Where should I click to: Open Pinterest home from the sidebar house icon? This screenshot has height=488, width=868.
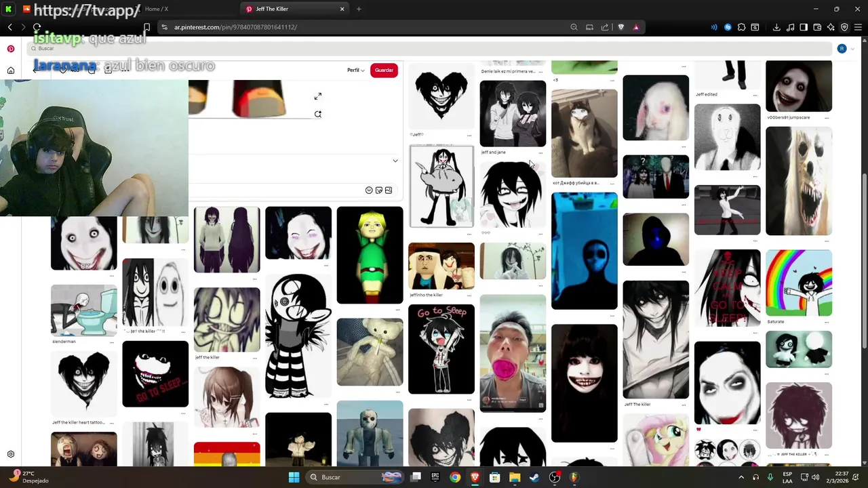(11, 70)
